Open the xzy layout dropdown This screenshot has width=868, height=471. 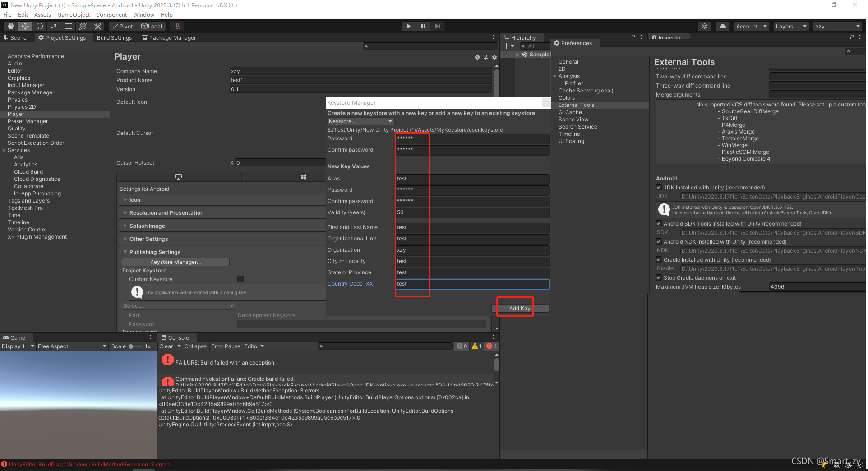point(838,26)
